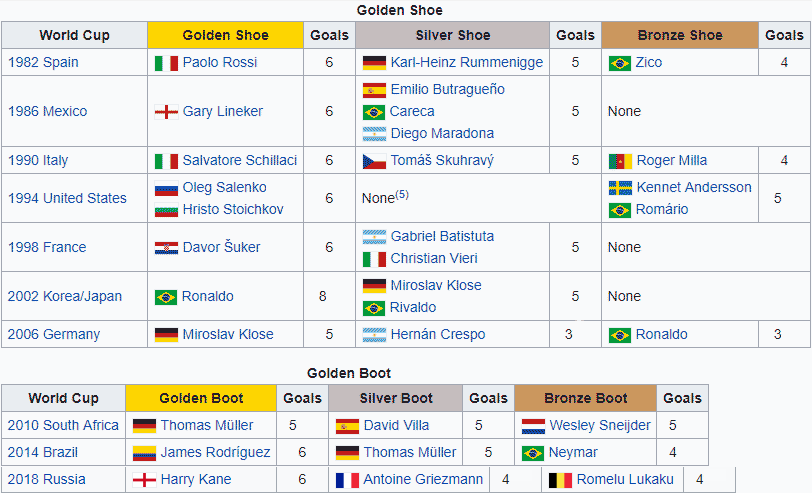Click the Harry Kane link

click(x=195, y=479)
